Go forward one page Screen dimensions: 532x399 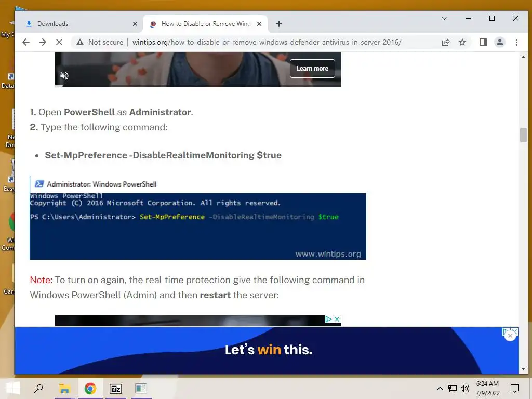[x=43, y=42]
